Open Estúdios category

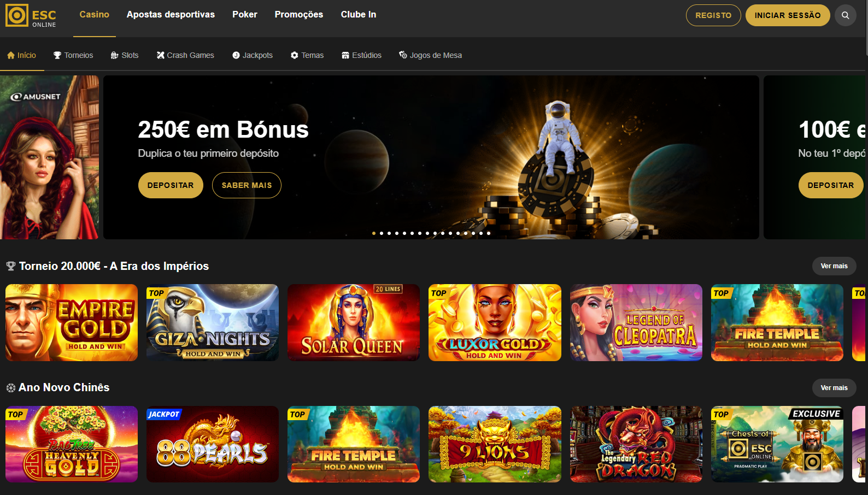361,55
